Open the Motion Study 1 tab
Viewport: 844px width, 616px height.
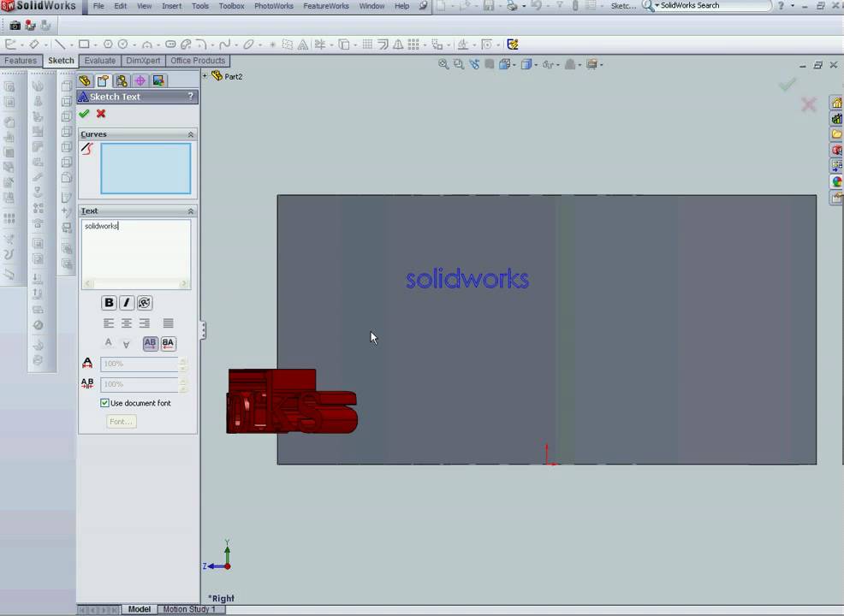click(x=189, y=609)
